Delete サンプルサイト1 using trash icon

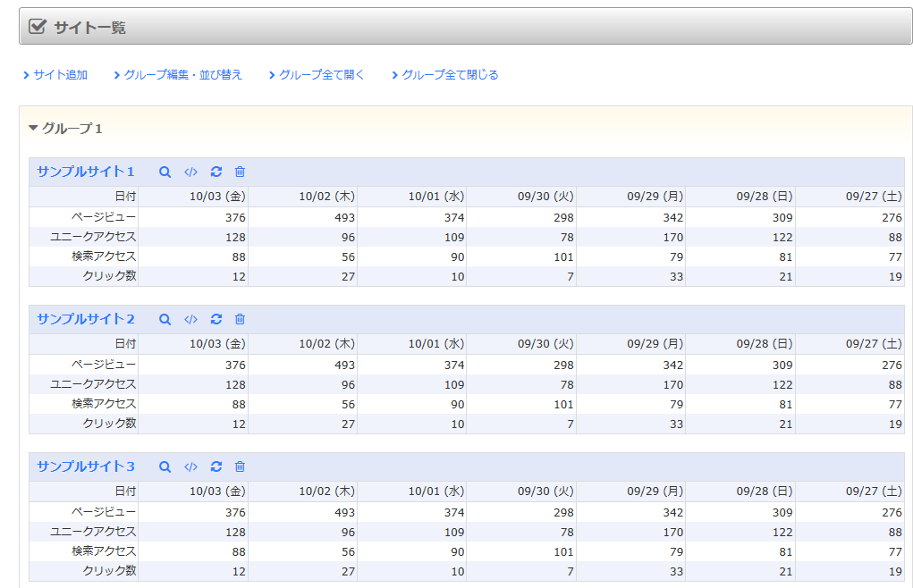click(x=240, y=172)
